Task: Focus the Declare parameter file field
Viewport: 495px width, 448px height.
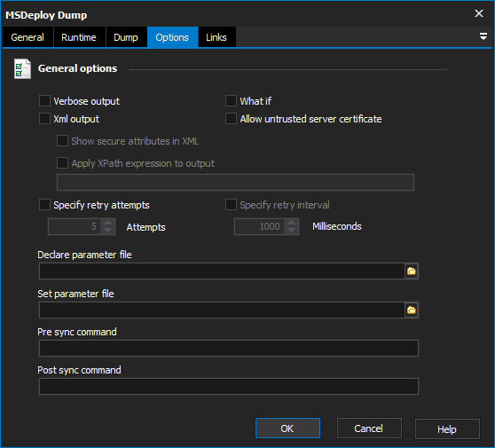Action: 222,271
